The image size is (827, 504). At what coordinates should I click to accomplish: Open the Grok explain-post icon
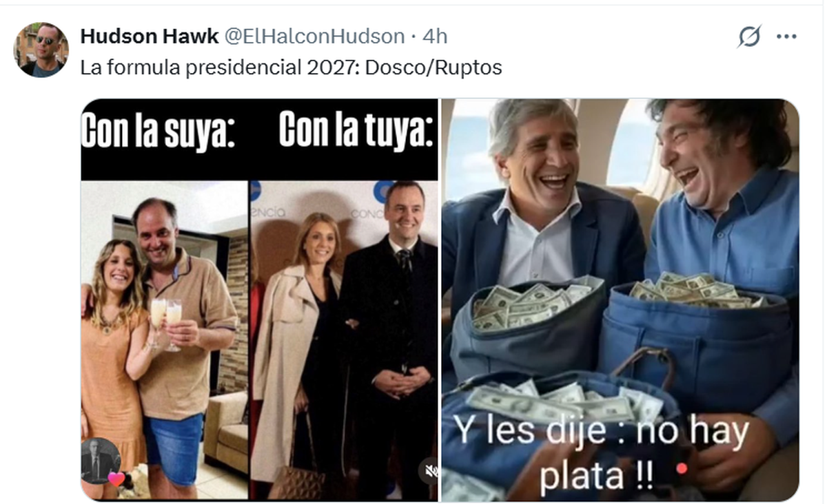[x=748, y=36]
